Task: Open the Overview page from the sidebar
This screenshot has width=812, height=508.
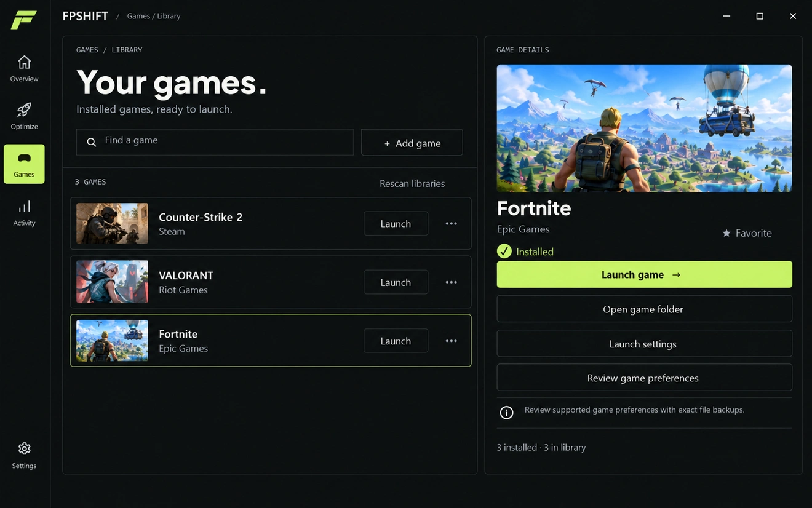Action: point(24,68)
